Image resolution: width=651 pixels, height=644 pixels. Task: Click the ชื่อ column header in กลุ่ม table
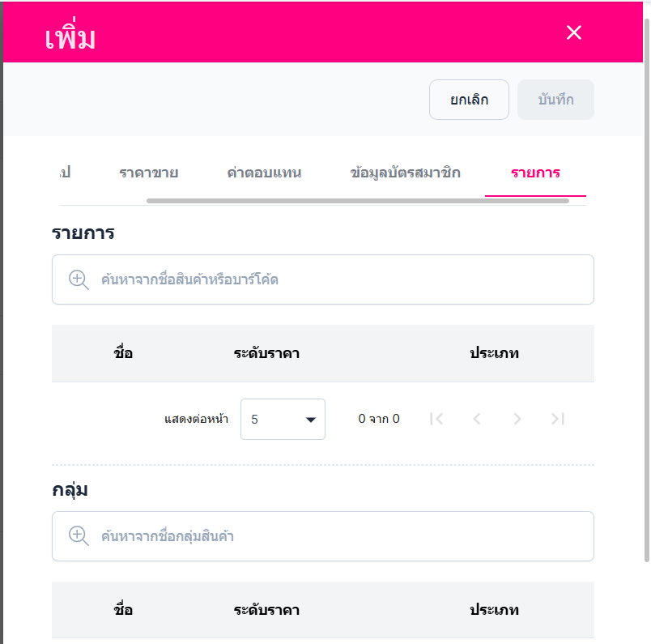click(123, 610)
